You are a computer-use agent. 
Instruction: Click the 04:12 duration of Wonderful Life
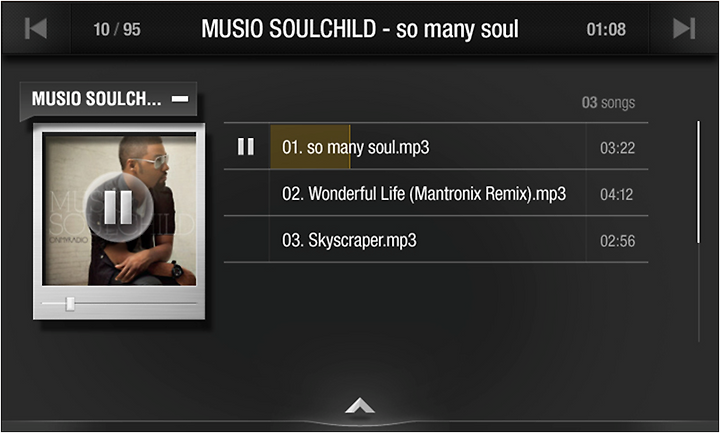click(x=617, y=194)
